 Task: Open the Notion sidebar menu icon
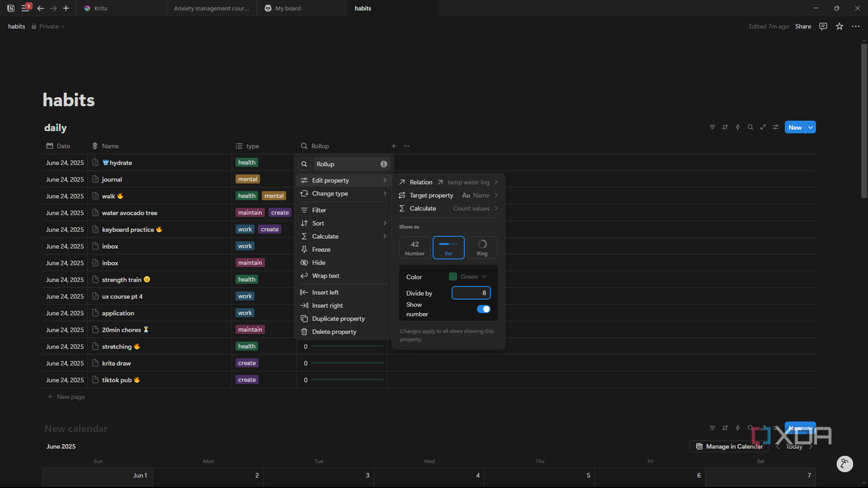click(x=25, y=8)
